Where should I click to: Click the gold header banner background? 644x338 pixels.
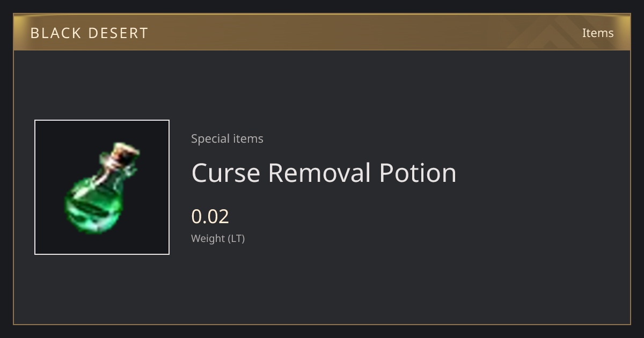point(322,32)
